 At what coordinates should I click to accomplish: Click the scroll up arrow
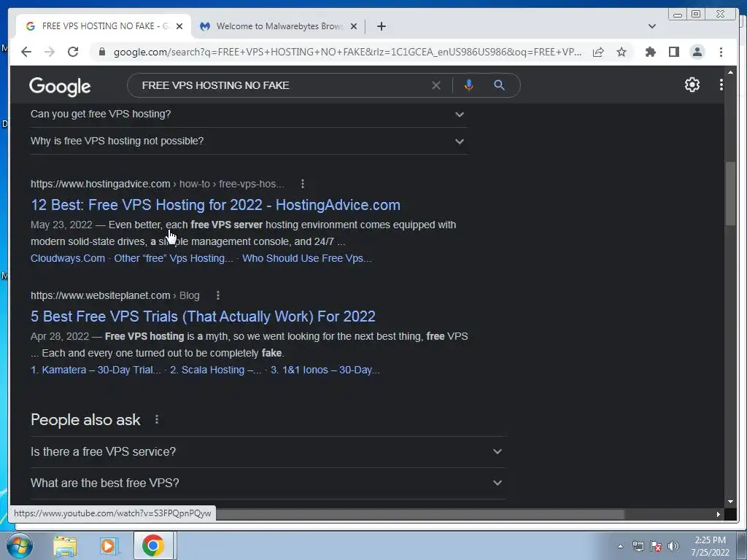click(x=729, y=72)
